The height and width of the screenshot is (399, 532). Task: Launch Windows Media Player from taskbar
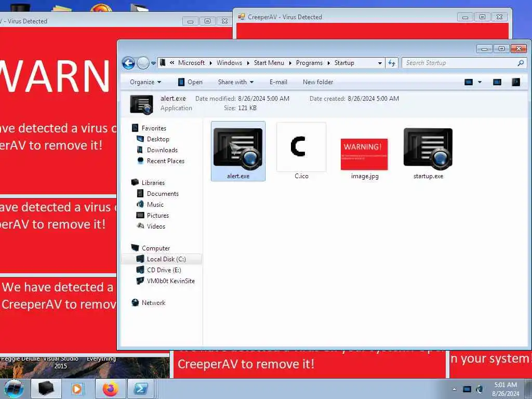[77, 389]
